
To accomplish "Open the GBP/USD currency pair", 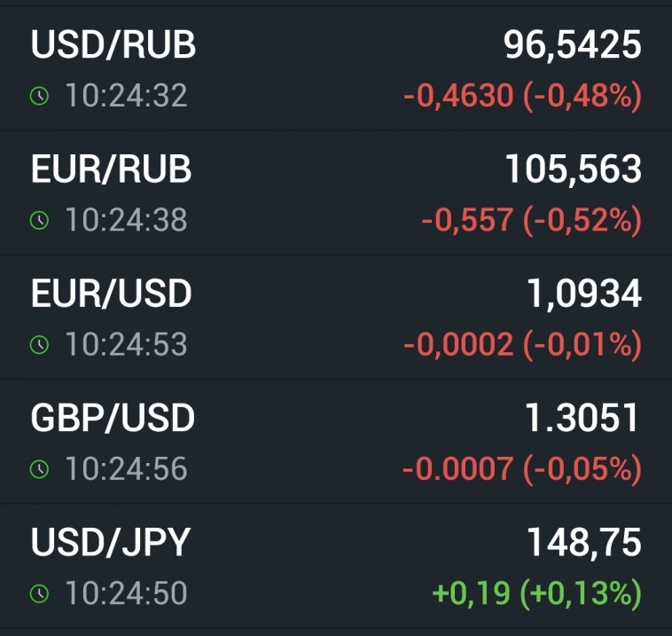I will 113,419.
